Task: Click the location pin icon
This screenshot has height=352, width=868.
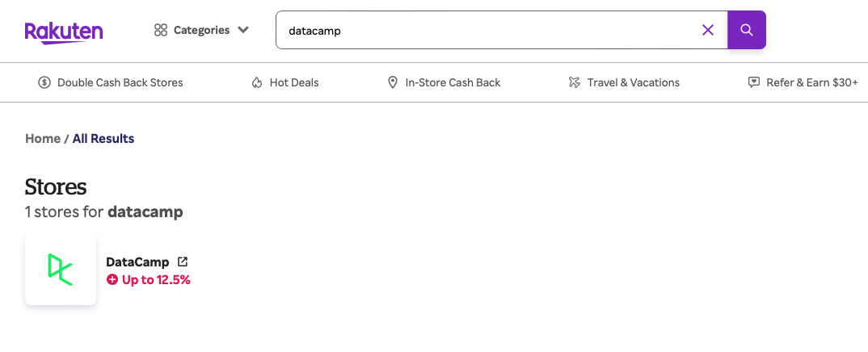Action: pos(393,82)
